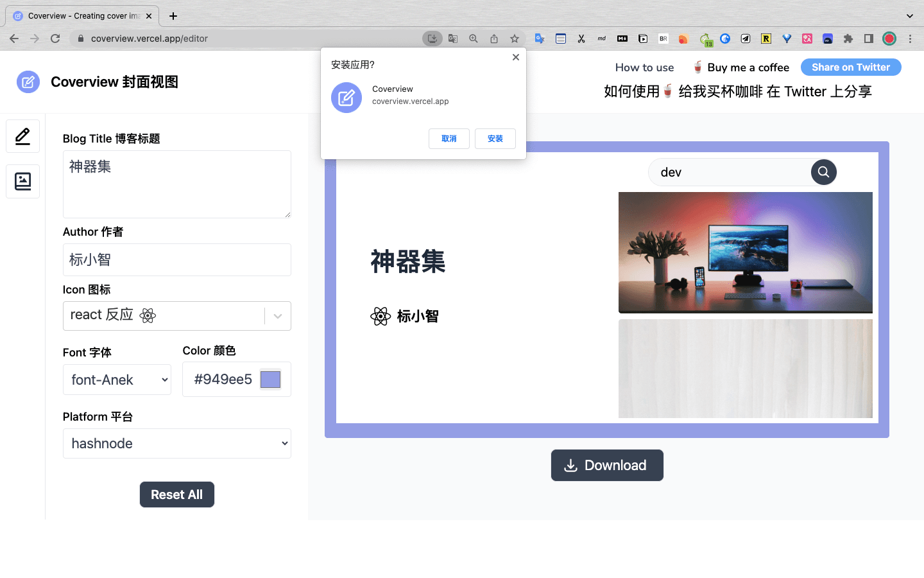Open the Buy me a coffee link
924x578 pixels.
[x=741, y=67]
